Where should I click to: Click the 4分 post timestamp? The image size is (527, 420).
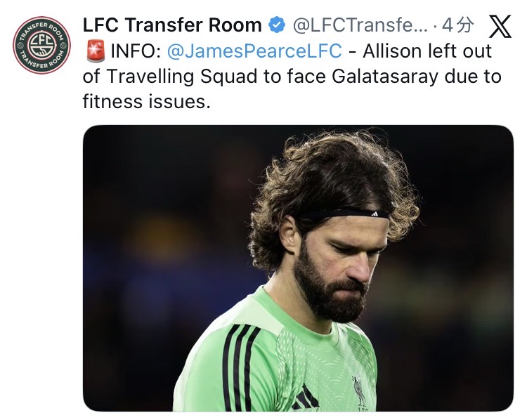coord(458,26)
